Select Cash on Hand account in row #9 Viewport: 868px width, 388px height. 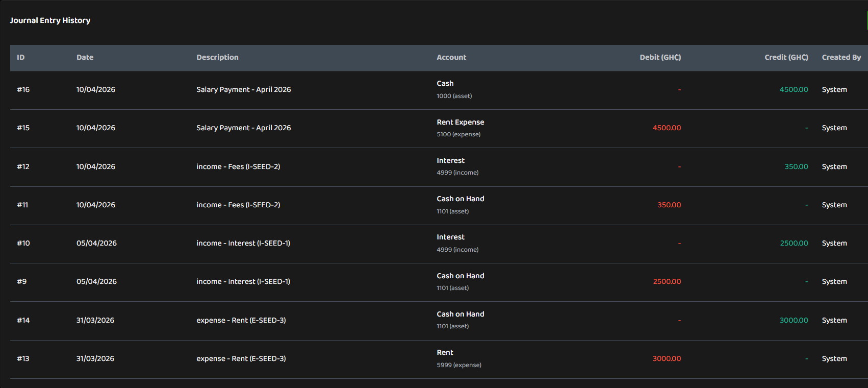click(x=461, y=276)
